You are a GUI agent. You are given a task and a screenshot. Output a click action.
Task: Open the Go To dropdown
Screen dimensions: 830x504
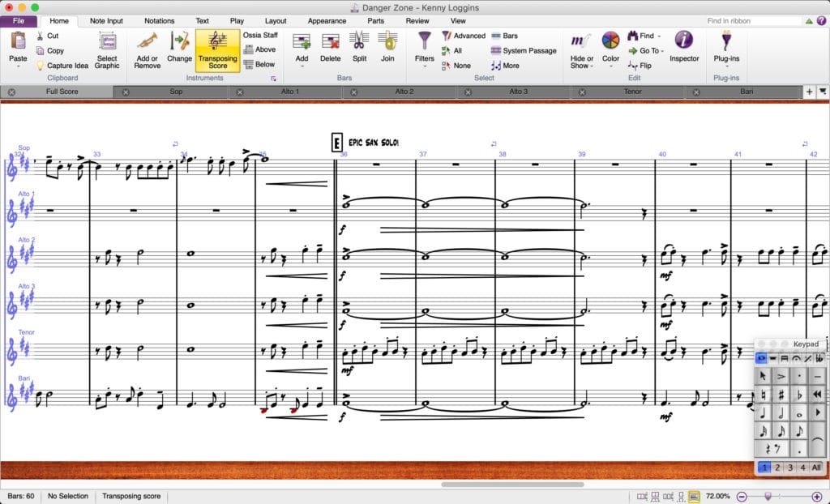pyautogui.click(x=645, y=51)
